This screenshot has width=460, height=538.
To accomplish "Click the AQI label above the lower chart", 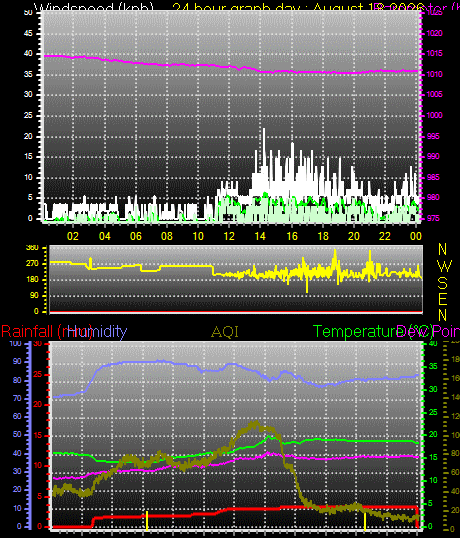I will 225,332.
